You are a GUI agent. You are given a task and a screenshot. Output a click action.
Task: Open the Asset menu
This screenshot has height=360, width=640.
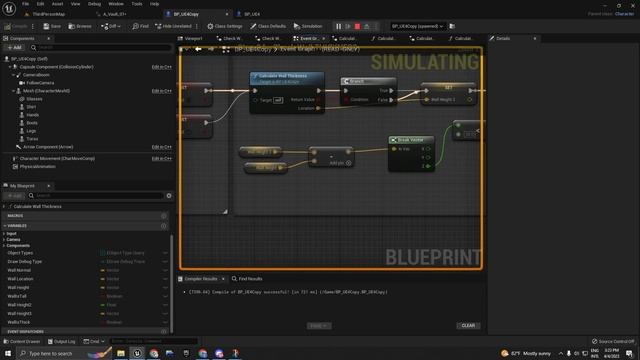click(x=58, y=4)
